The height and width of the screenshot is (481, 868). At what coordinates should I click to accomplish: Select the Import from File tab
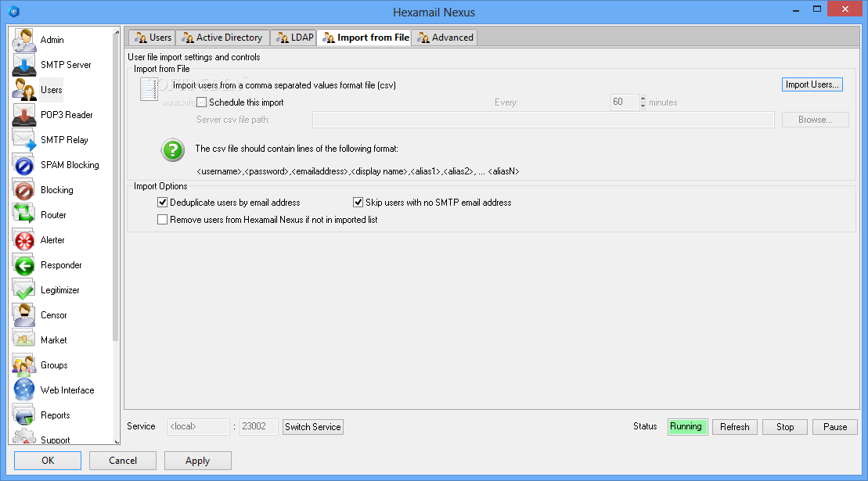click(365, 38)
